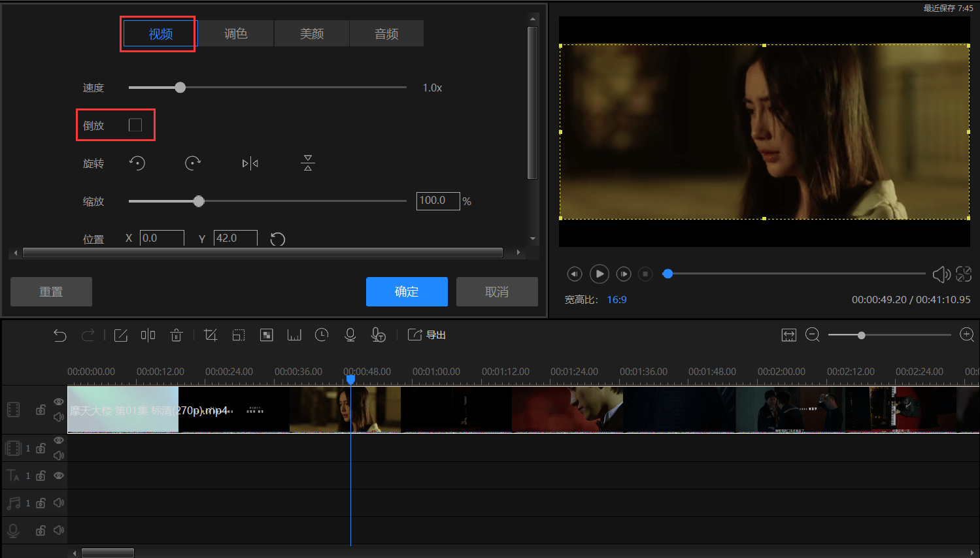Switch to the 美颜 tab

(x=312, y=33)
